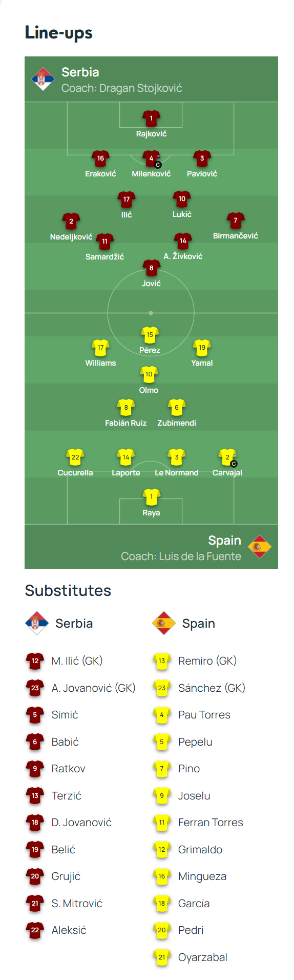The height and width of the screenshot is (980, 294).
Task: Click the Spain flag badge beside coach name
Action: [260, 547]
